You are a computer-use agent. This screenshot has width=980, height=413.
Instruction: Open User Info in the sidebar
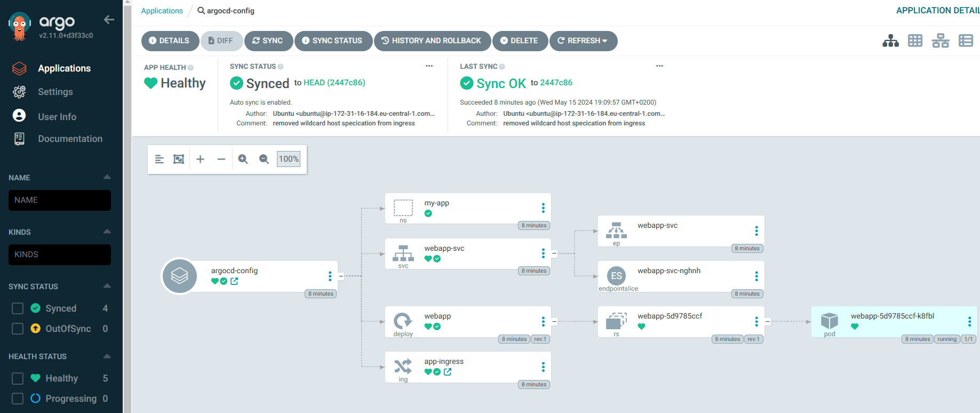click(57, 117)
